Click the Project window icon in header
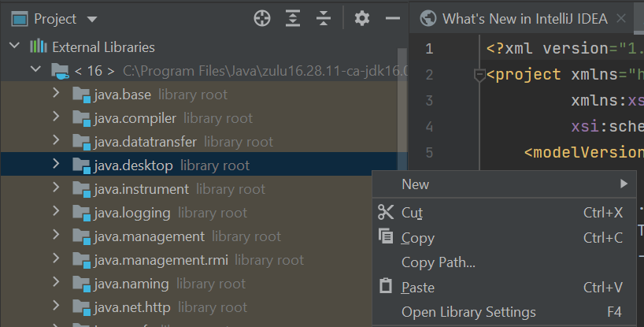Screen dimensions: 644x327 click(x=20, y=19)
